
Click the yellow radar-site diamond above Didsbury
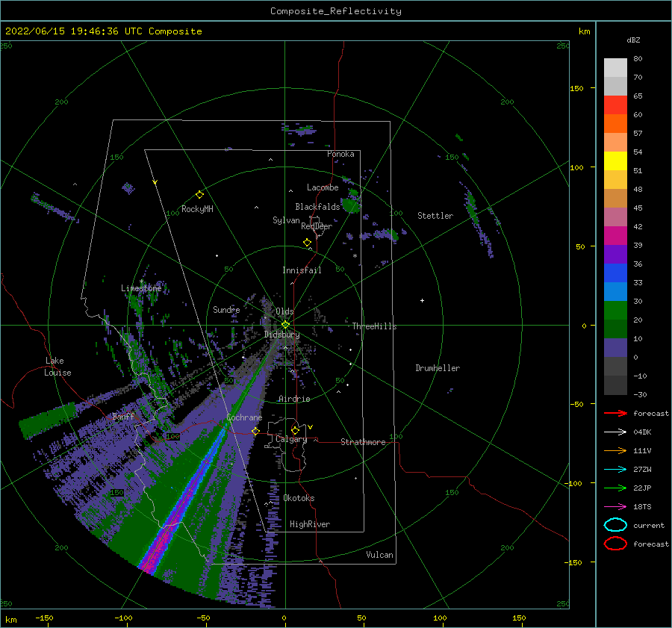click(285, 325)
